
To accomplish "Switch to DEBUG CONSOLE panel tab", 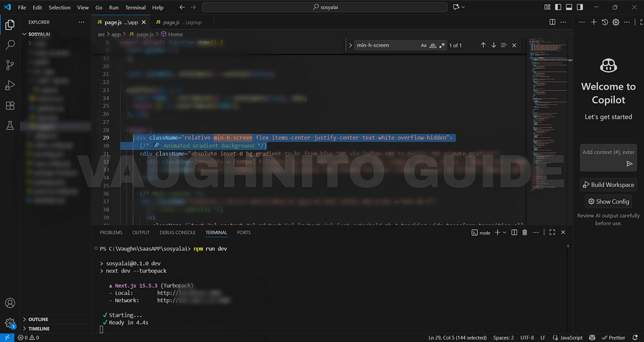I will click(178, 233).
